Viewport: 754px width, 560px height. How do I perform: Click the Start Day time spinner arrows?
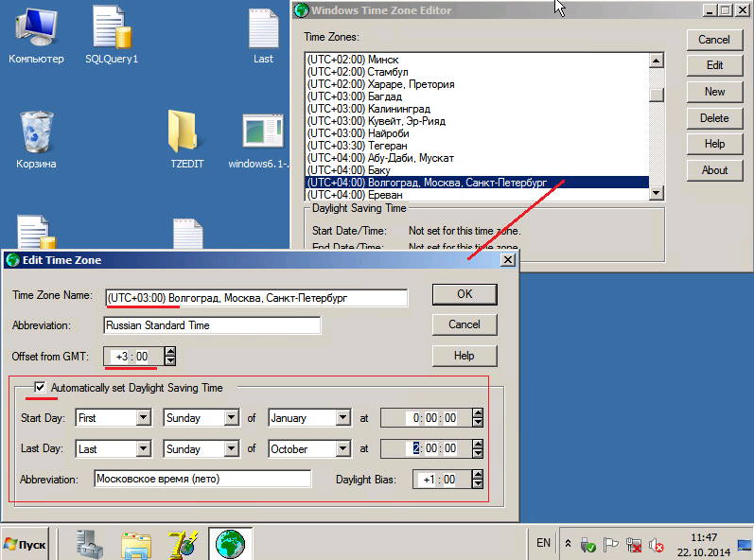[478, 417]
